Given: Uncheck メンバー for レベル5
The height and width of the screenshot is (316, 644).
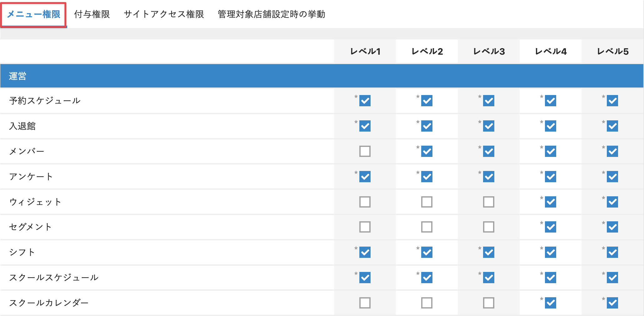Looking at the screenshot, I should coord(612,151).
